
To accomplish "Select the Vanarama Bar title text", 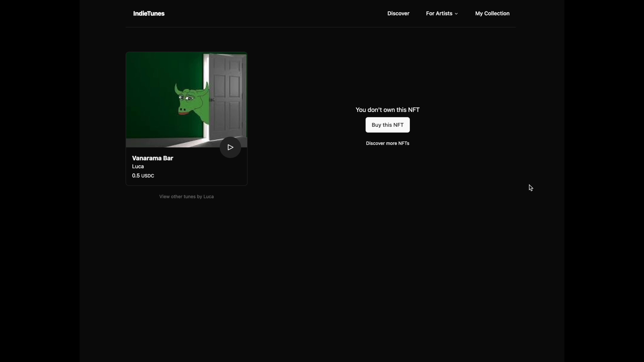I will (153, 158).
